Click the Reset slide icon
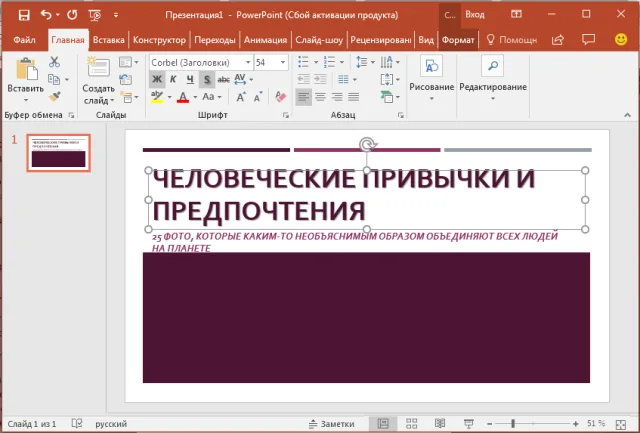The width and height of the screenshot is (640, 433). (126, 79)
